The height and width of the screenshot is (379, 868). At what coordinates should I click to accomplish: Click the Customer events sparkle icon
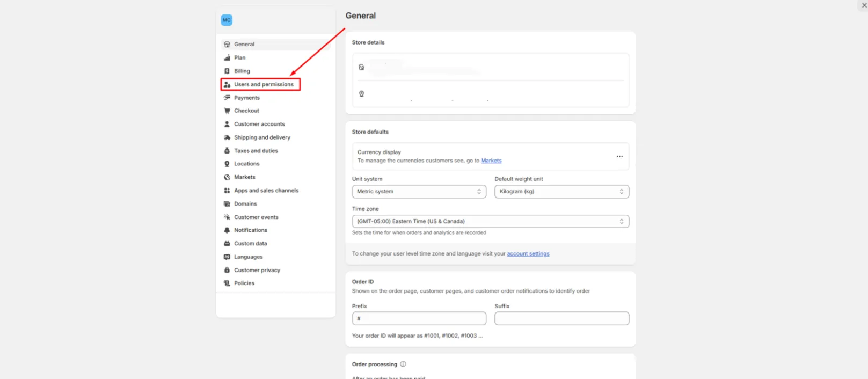227,217
